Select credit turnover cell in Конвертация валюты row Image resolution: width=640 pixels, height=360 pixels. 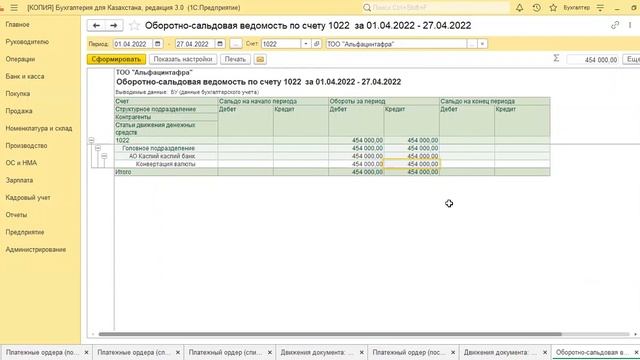pyautogui.click(x=411, y=164)
